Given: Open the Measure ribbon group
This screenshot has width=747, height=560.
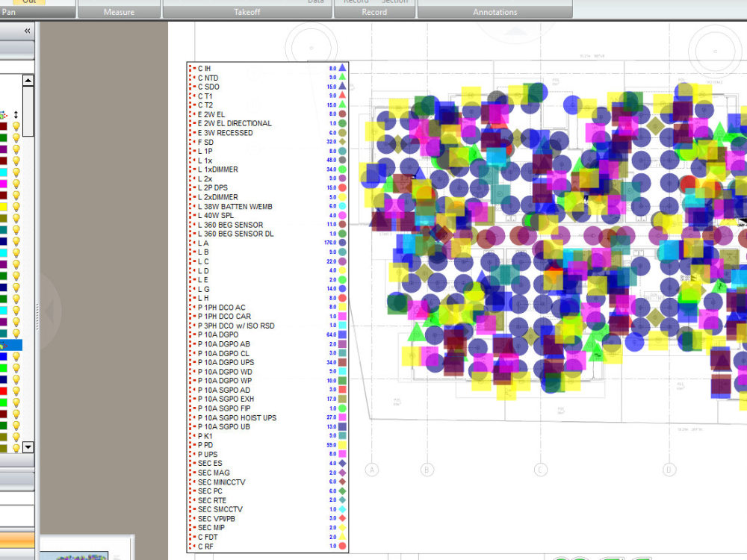Looking at the screenshot, I should pyautogui.click(x=119, y=12).
